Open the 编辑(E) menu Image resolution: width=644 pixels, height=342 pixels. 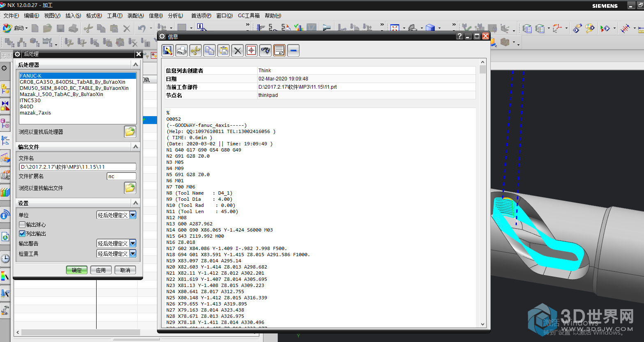point(32,16)
